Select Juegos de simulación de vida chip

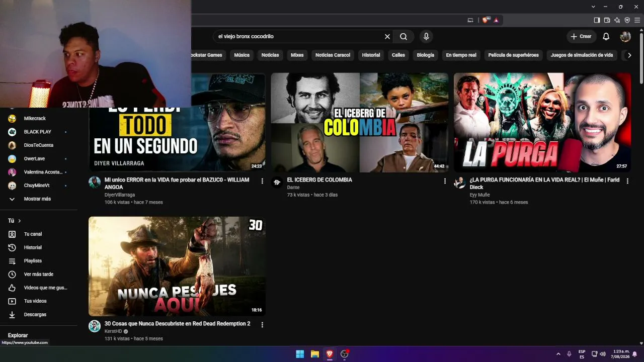pyautogui.click(x=582, y=55)
